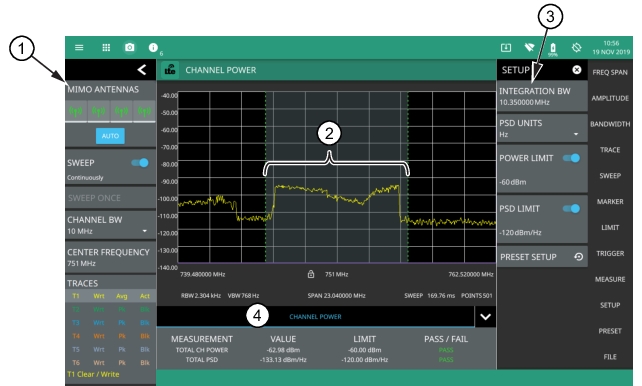This screenshot has width=642, height=386.
Task: Click the screen rotation icon
Action: [576, 48]
